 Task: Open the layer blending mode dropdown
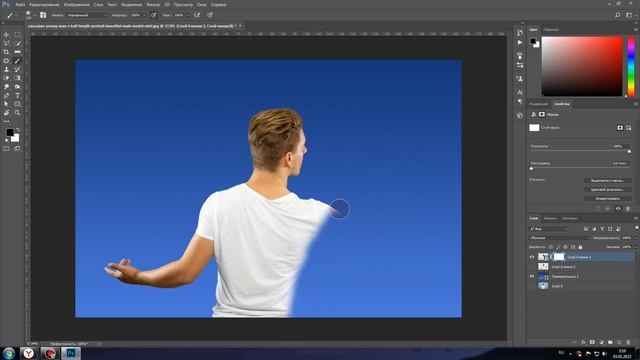coord(560,238)
